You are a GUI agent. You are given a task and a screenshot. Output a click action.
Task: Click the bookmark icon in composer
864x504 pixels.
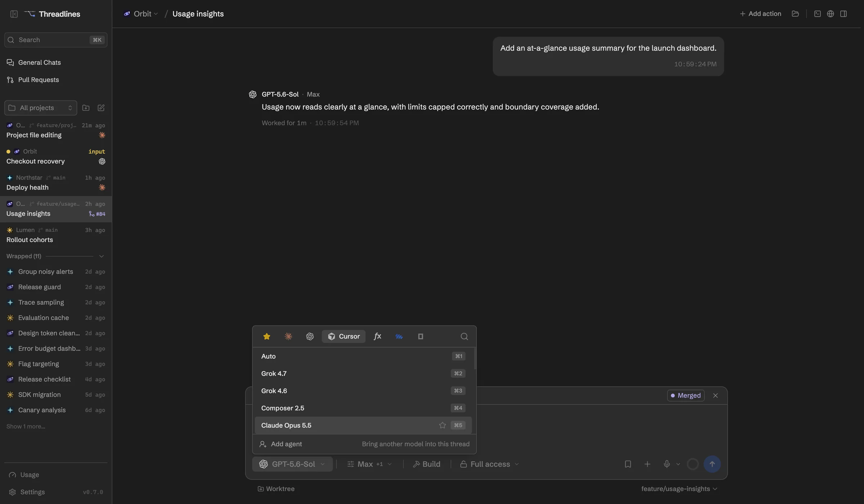[628, 464]
